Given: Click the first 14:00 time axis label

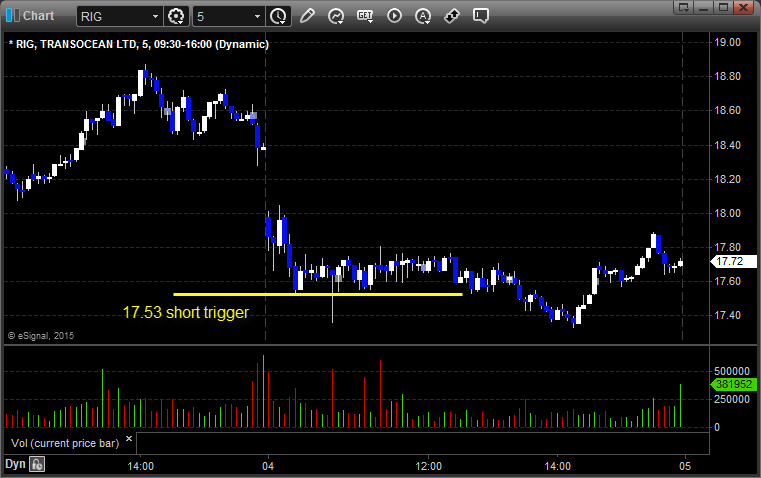Looking at the screenshot, I should (x=140, y=466).
